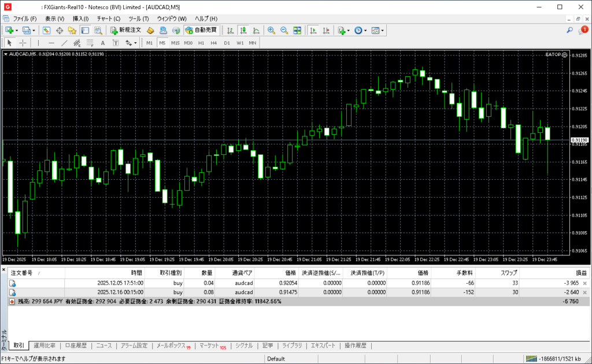Image resolution: width=592 pixels, height=364 pixels.
Task: Click the 新規注文 new order button
Action: pos(125,30)
